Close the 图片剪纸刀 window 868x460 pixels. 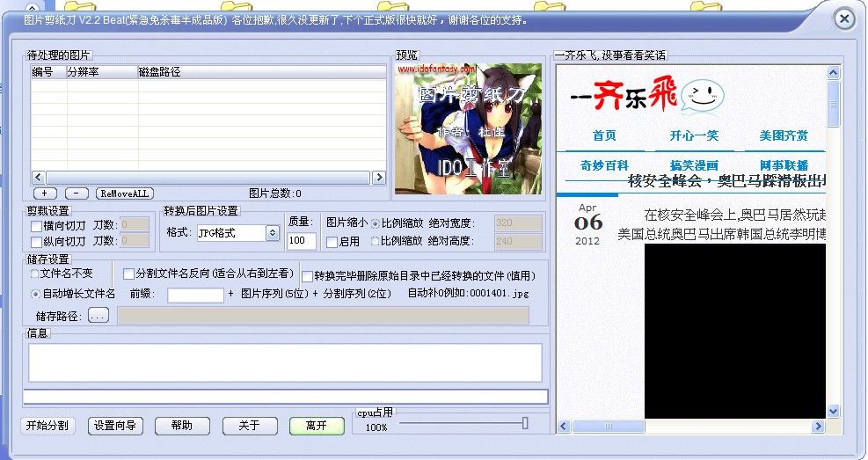click(x=844, y=19)
